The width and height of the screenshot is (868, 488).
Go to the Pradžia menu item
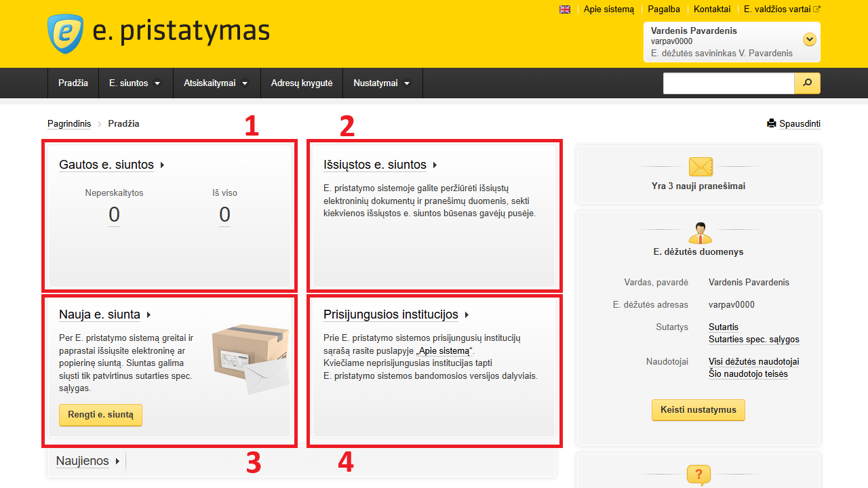(x=73, y=83)
